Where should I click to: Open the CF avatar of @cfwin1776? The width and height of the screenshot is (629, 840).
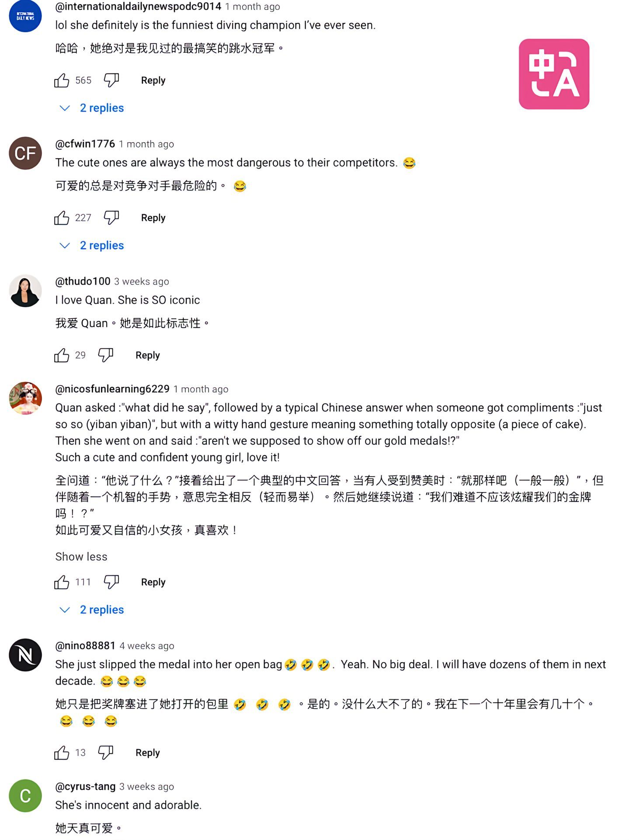click(25, 153)
